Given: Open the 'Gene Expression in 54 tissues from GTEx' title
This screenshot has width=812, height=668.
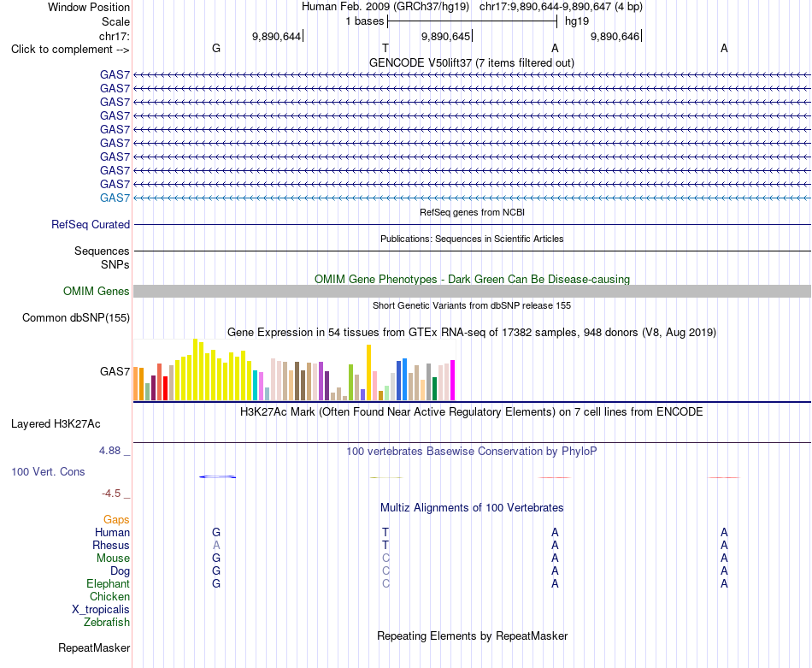Looking at the screenshot, I should tap(472, 332).
